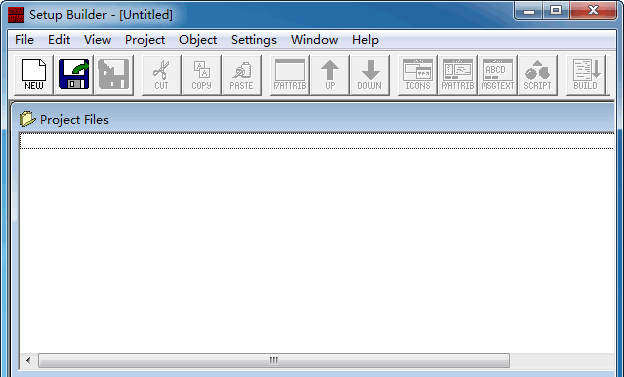Open the Help menu
Screen dimensions: 624x377
tap(365, 40)
